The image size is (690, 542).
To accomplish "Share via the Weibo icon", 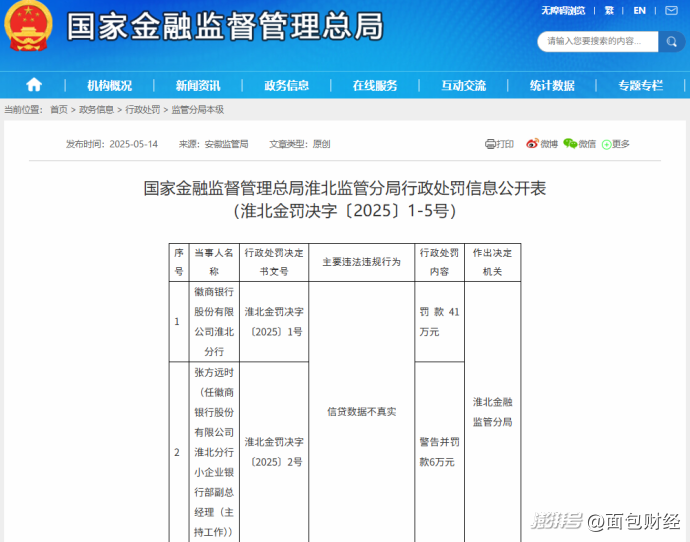I will coord(532,143).
